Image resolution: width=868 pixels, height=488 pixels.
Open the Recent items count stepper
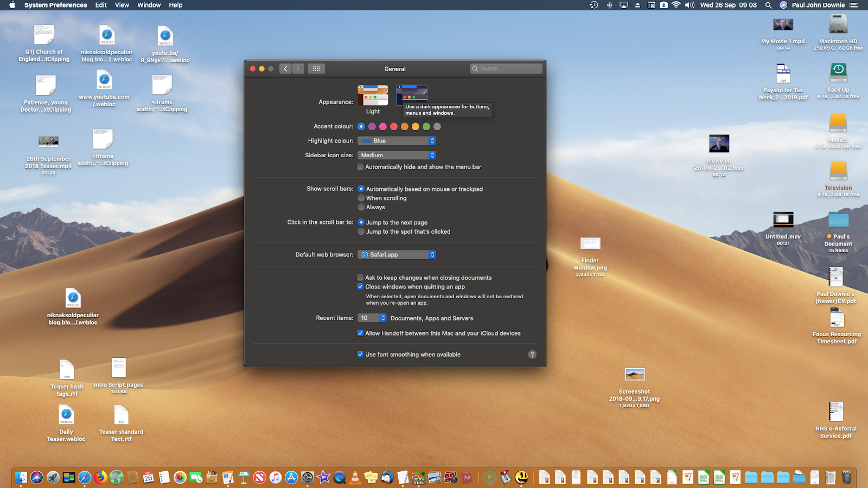tap(372, 318)
